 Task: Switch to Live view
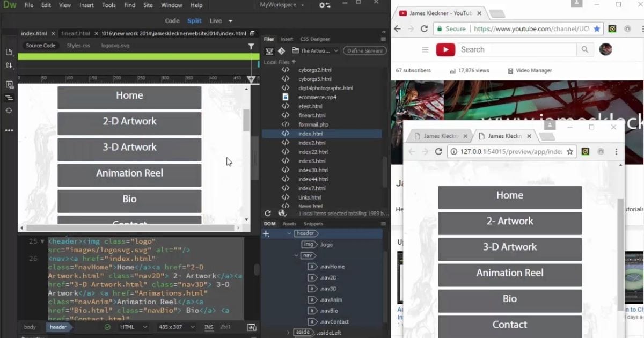pyautogui.click(x=216, y=21)
